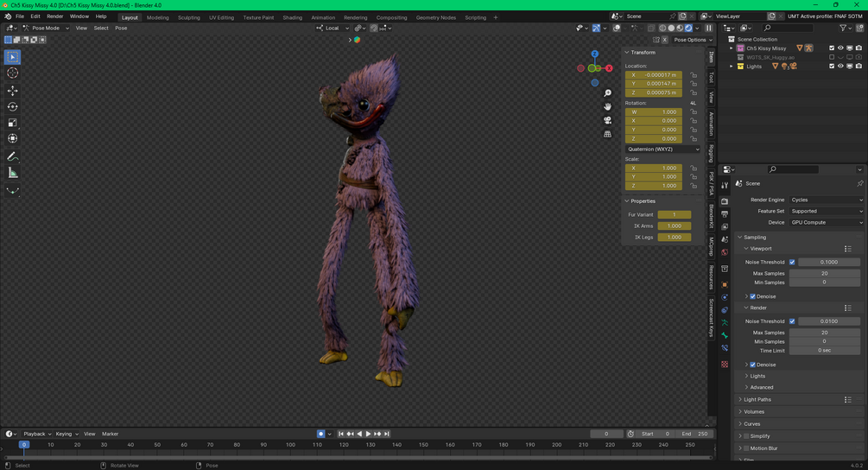This screenshot has width=868, height=470.
Task: Click the red X axis gizmo ball
Action: tap(609, 68)
